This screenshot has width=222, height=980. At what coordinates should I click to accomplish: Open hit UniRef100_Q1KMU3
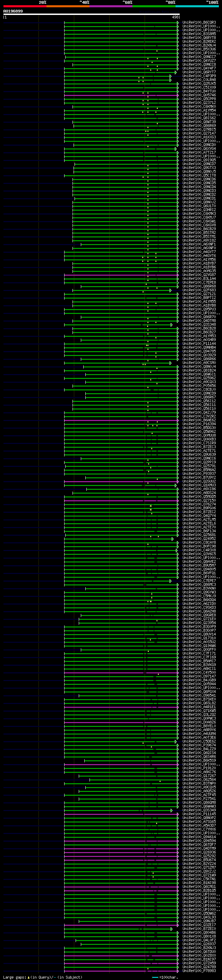[x=199, y=485]
